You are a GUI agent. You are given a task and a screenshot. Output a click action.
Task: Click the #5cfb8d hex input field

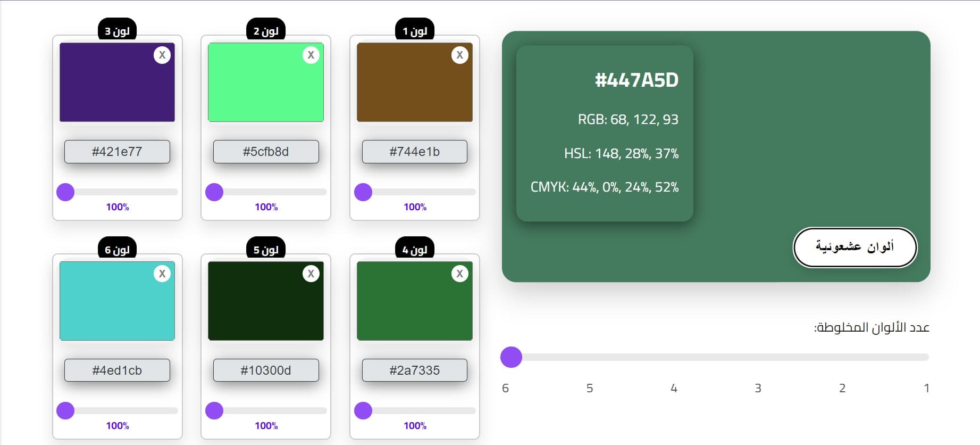pos(266,152)
